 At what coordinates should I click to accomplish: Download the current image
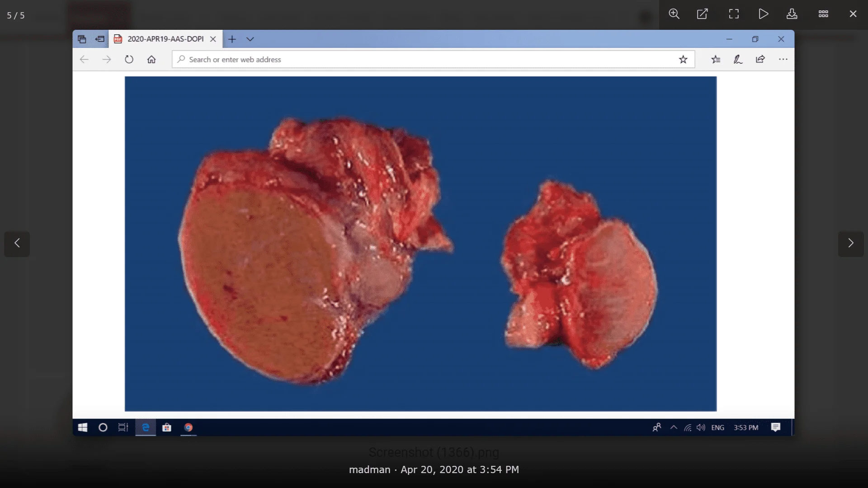click(792, 14)
